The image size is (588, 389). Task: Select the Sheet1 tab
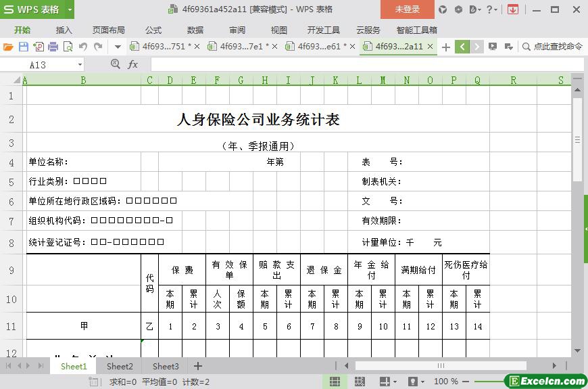click(x=74, y=366)
